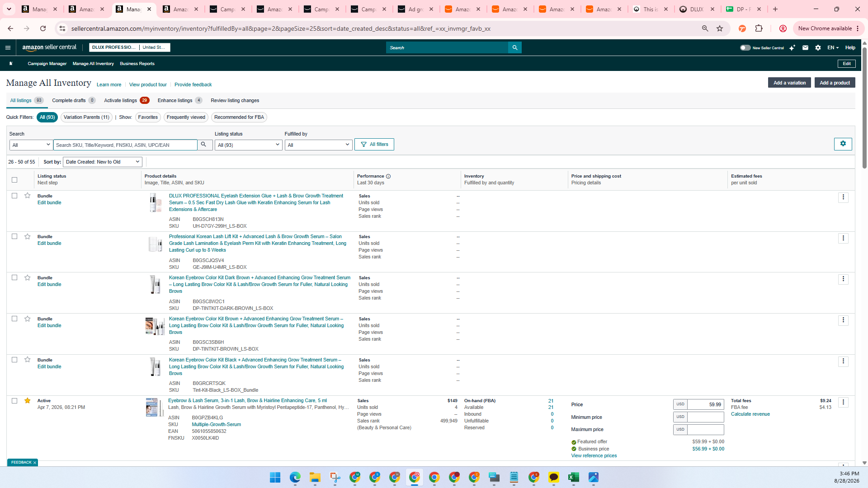Viewport: 868px width, 488px height.
Task: Favorite the Korean Lash Lift Kit star
Action: 28,236
